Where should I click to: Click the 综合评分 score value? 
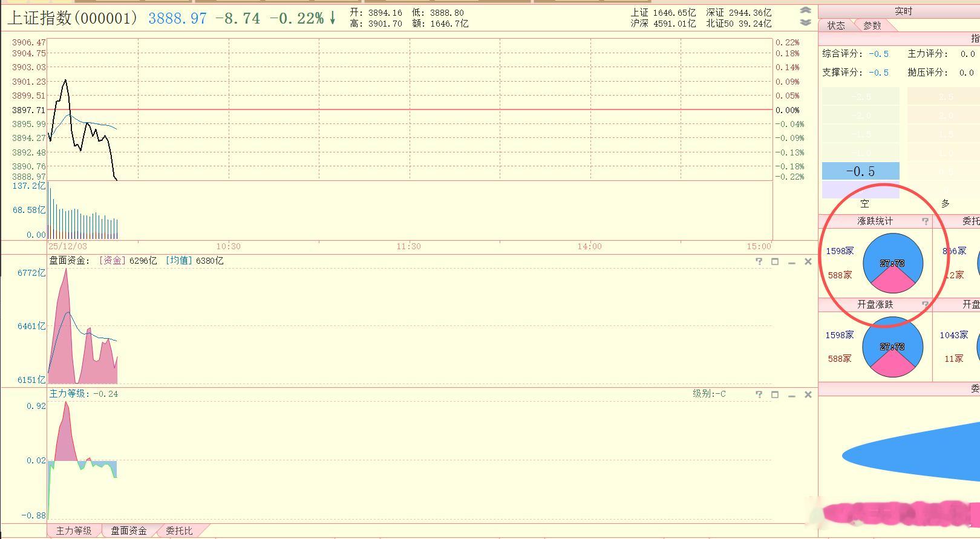point(879,54)
